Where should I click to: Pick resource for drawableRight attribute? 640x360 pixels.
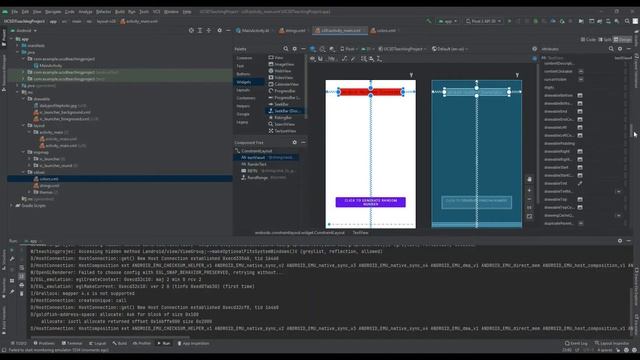coord(580,151)
